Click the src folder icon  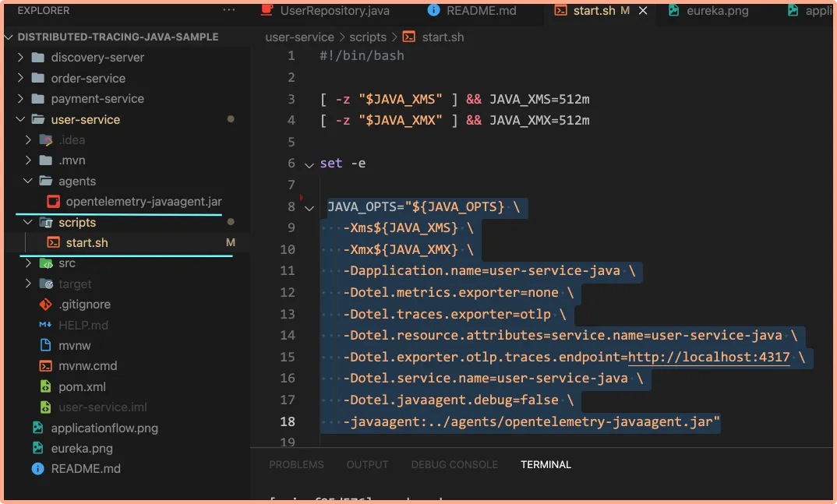(46, 263)
